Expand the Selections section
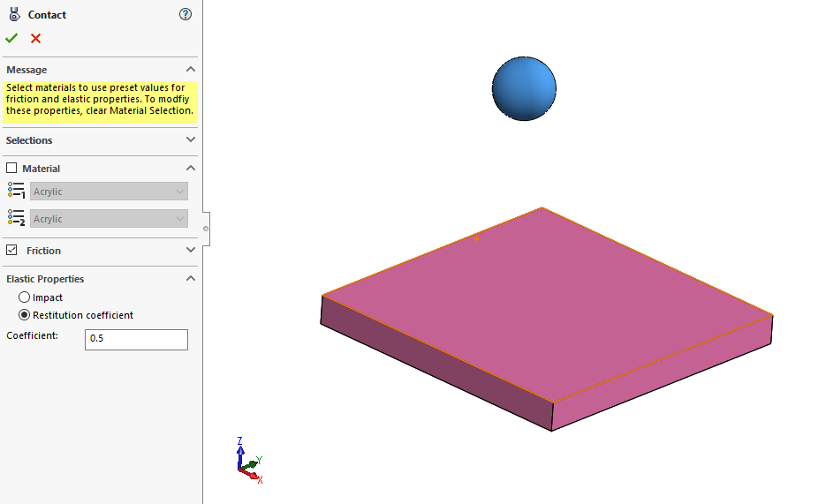Image resolution: width=833 pixels, height=504 pixels. [191, 139]
